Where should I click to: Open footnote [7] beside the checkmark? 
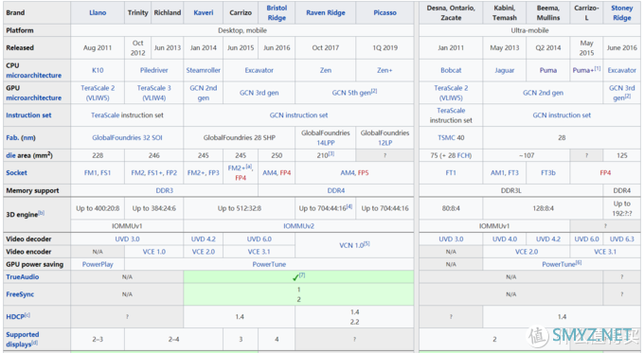click(302, 275)
